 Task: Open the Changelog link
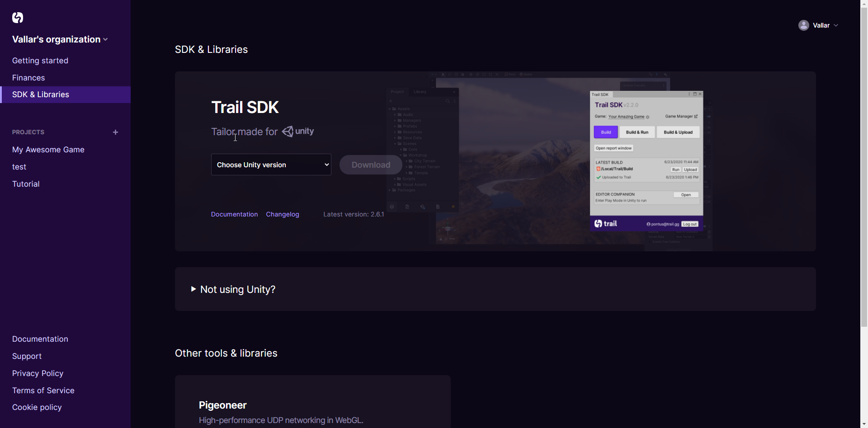click(x=283, y=214)
